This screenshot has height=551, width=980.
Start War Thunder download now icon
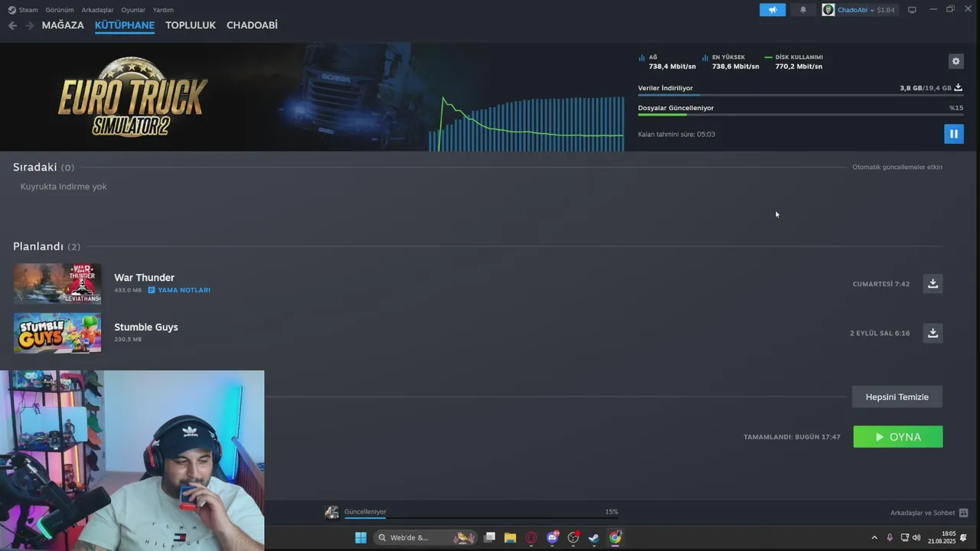933,284
